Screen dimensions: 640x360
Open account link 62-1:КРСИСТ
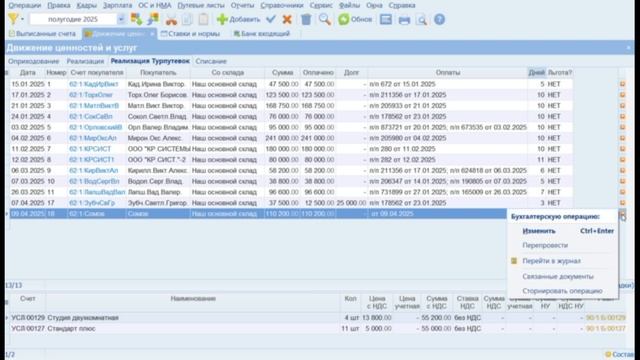(x=90, y=149)
